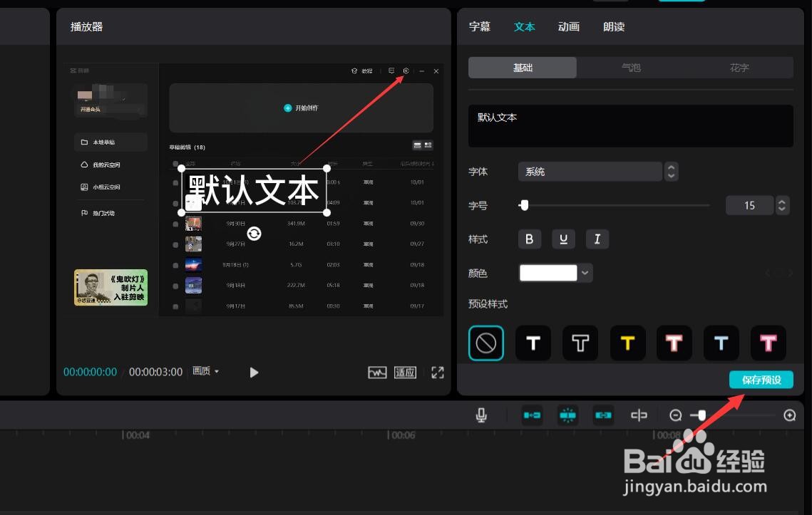Apply the plain white T preset style
This screenshot has height=515, width=812.
tap(533, 343)
